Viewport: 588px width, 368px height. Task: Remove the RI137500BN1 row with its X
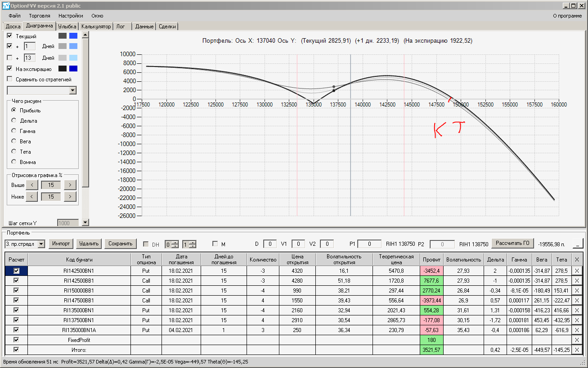[577, 320]
